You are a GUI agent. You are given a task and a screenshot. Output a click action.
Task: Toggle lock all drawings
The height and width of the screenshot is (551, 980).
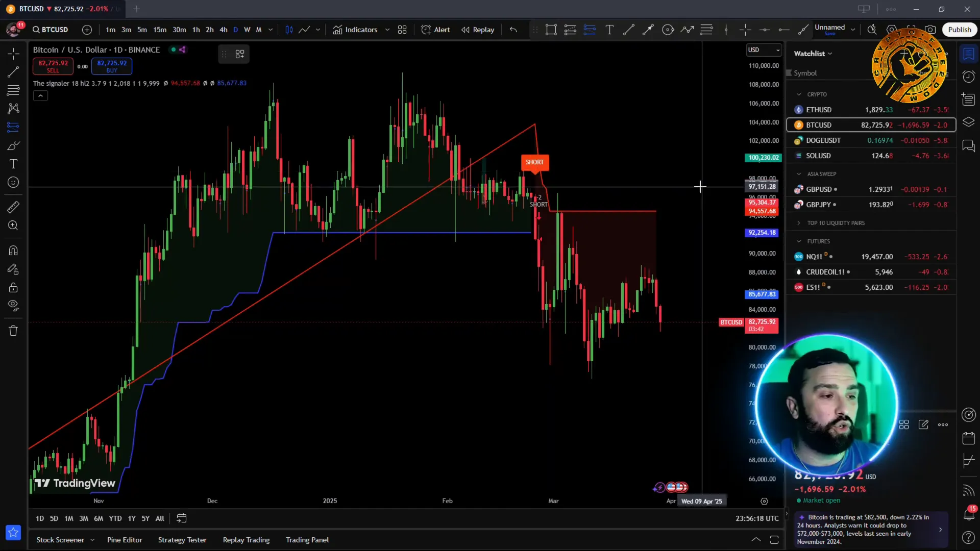pos(13,287)
